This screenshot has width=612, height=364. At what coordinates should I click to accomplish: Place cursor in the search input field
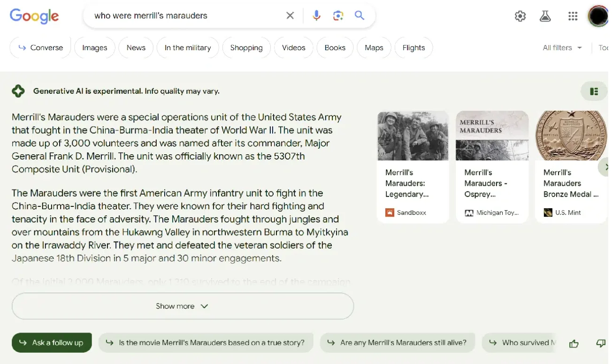[x=188, y=15]
